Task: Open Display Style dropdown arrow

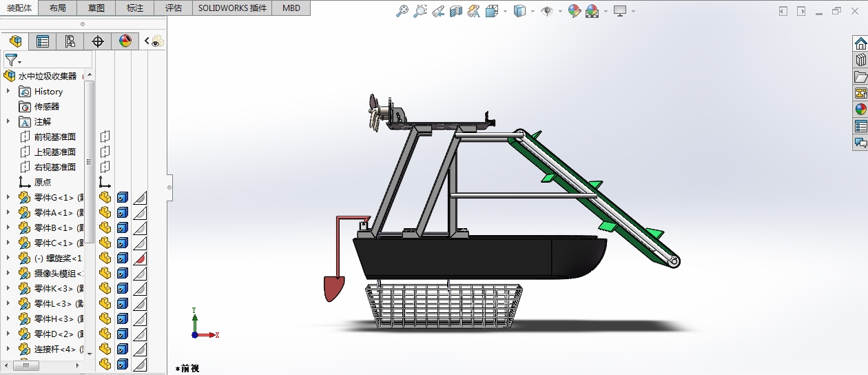Action: click(533, 11)
